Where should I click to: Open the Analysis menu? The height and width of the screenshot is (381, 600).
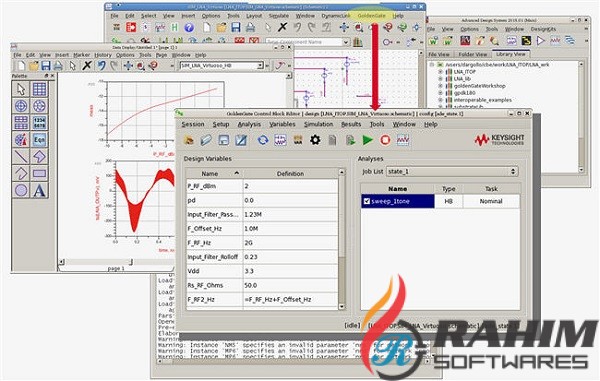tap(249, 124)
